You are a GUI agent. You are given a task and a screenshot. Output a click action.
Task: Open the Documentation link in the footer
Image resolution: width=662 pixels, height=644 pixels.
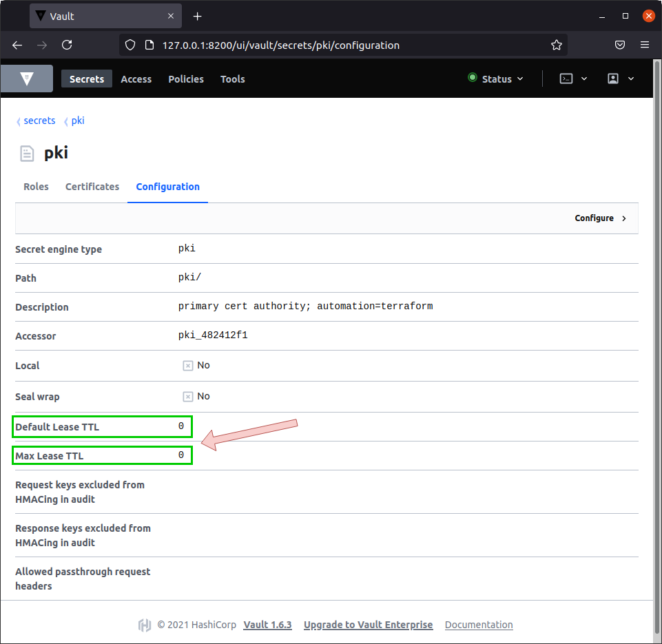[479, 625]
